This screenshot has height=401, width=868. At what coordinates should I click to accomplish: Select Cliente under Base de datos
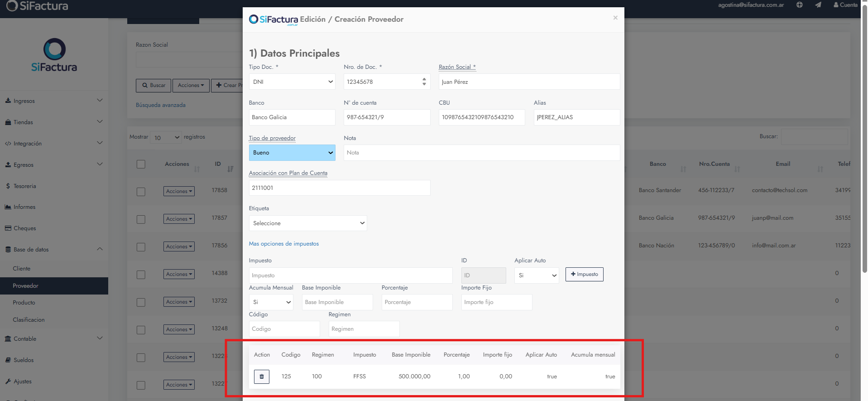(22, 269)
